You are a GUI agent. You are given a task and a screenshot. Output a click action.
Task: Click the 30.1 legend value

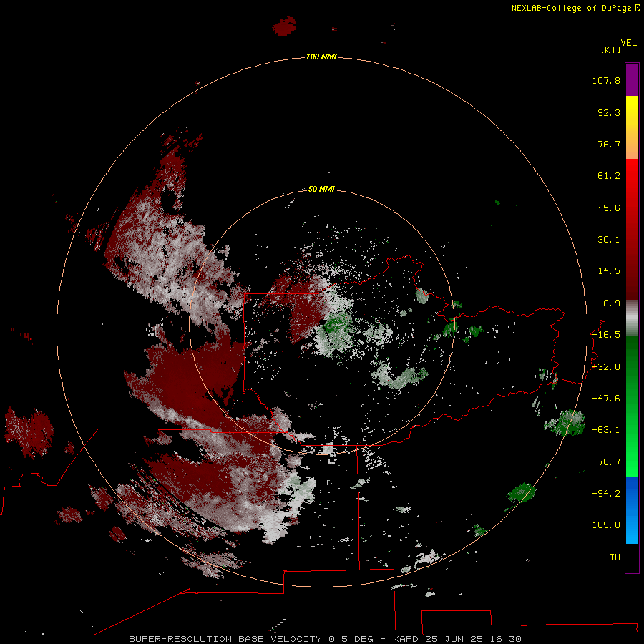click(x=609, y=240)
